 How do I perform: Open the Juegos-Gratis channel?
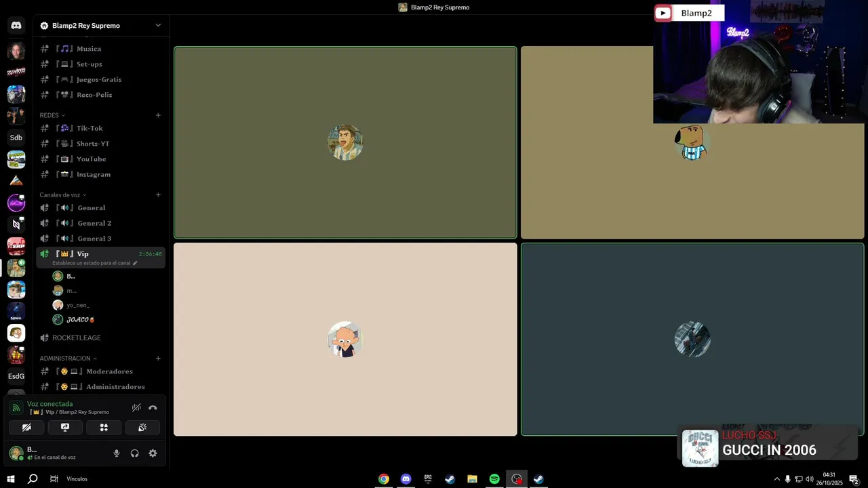tap(101, 79)
